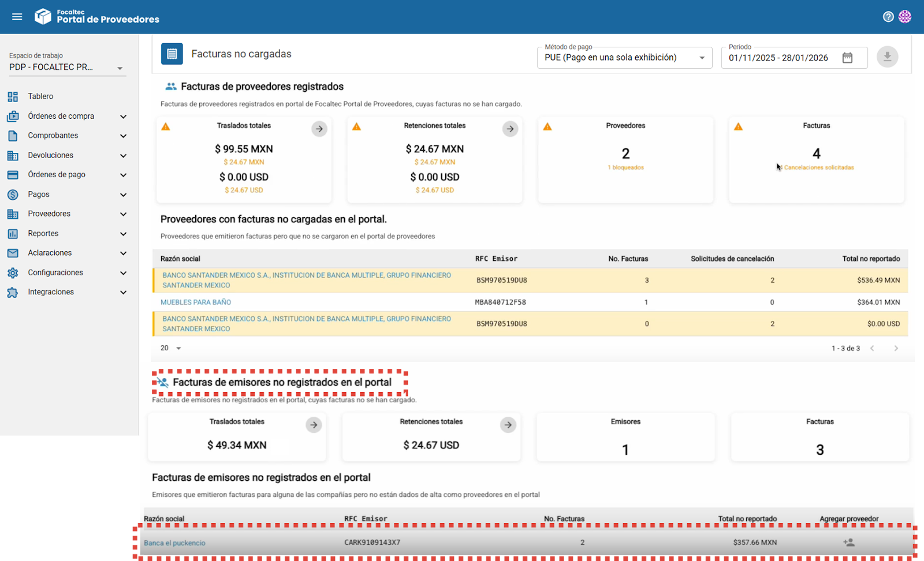Go to next table page arrow

[896, 348]
